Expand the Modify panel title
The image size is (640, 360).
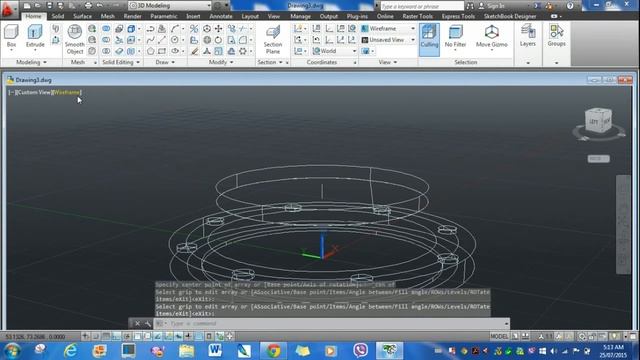click(x=221, y=62)
